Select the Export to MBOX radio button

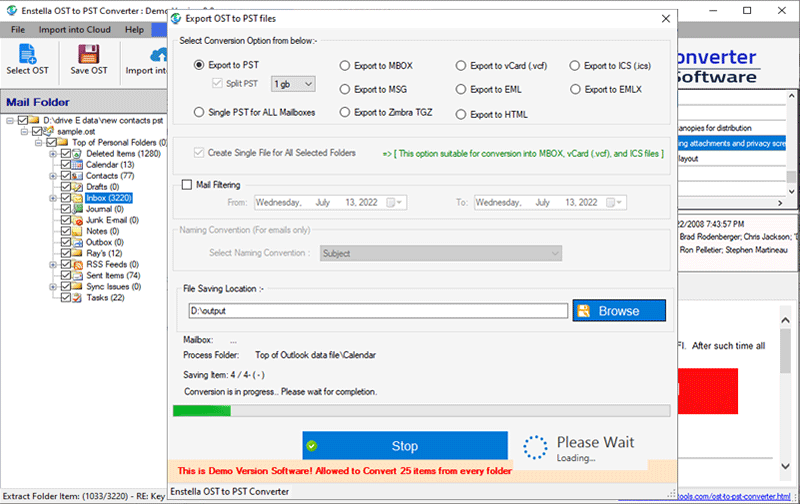pos(346,66)
